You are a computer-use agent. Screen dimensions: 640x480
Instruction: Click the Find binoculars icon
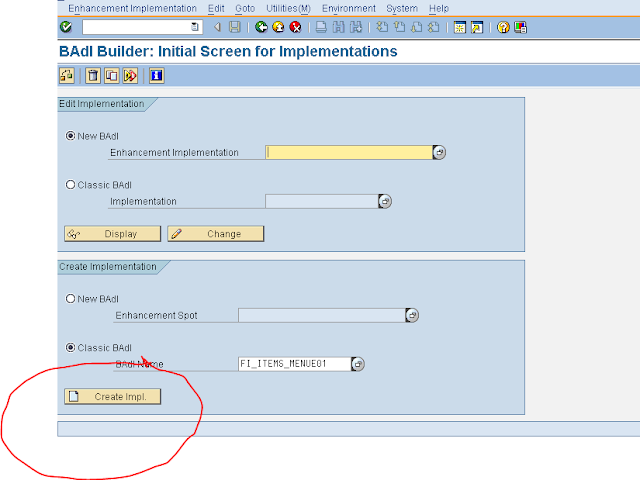click(x=338, y=27)
